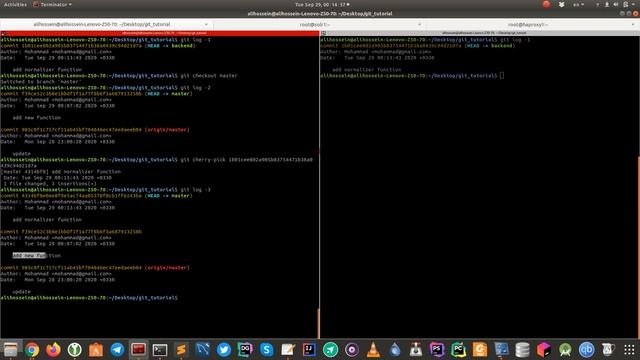Open the group icon on left pane titlebar
Viewport: 640px width, 360px height.
click(x=3, y=33)
